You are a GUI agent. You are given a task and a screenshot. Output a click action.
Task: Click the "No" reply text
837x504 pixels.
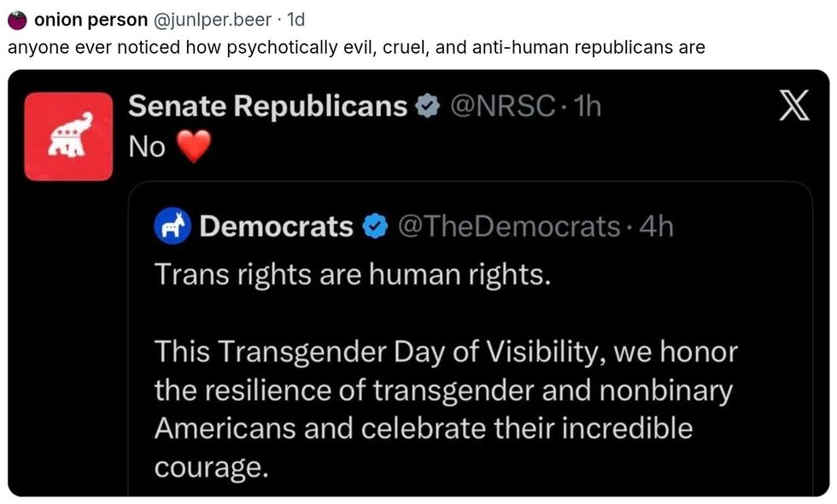[x=146, y=148]
